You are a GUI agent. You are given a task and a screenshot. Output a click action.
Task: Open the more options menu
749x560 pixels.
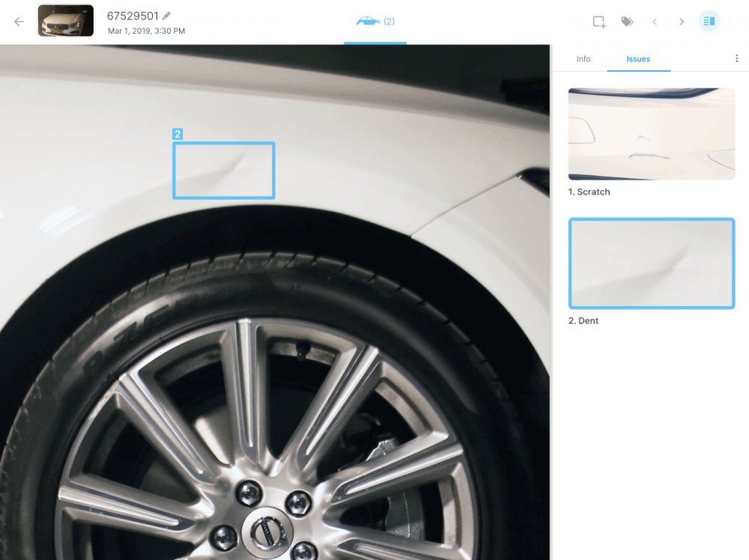pyautogui.click(x=736, y=58)
